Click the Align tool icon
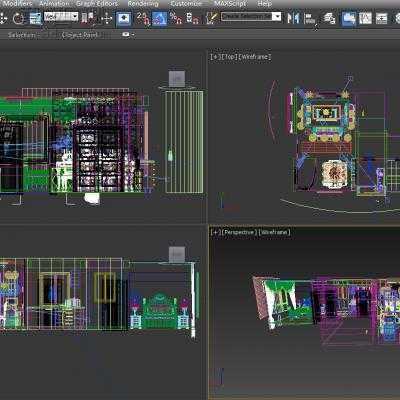 310,18
